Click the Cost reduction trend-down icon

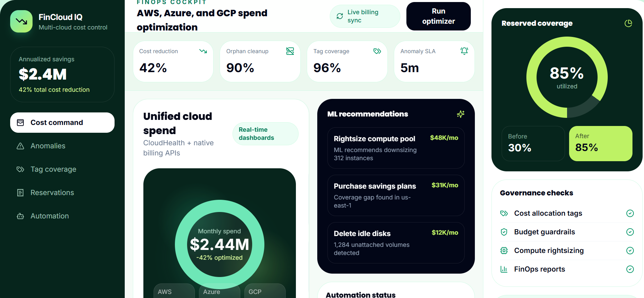pos(203,51)
